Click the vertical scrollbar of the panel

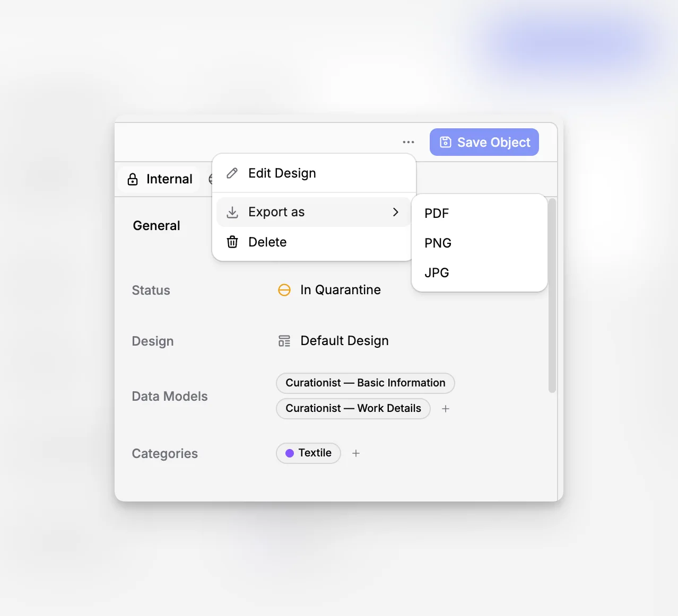[x=552, y=295]
